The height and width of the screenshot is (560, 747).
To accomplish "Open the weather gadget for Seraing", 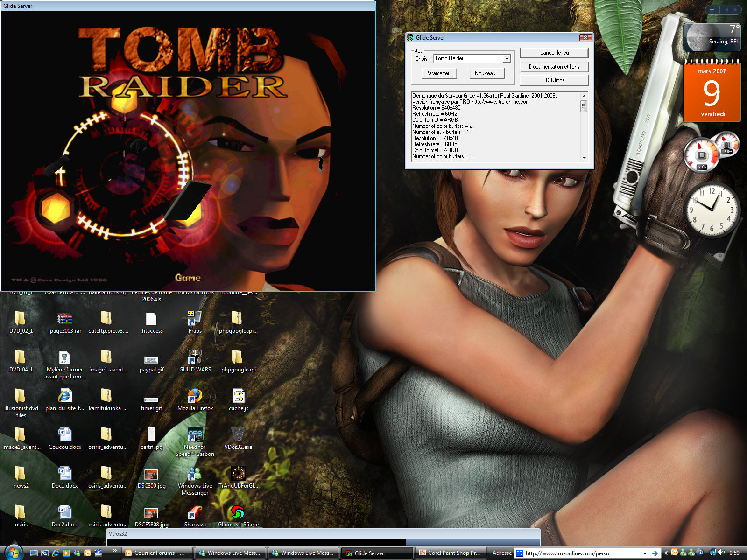I will [x=712, y=37].
